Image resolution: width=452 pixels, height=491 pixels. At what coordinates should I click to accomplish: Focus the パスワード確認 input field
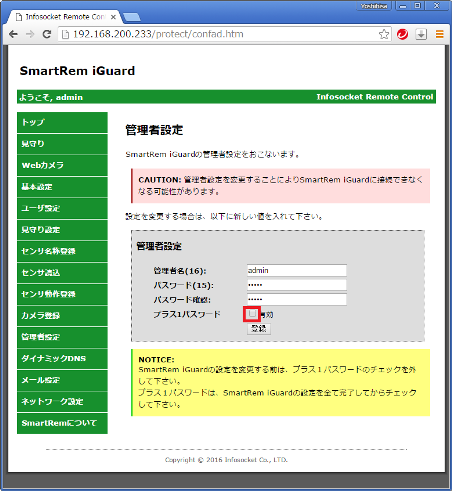coord(297,299)
